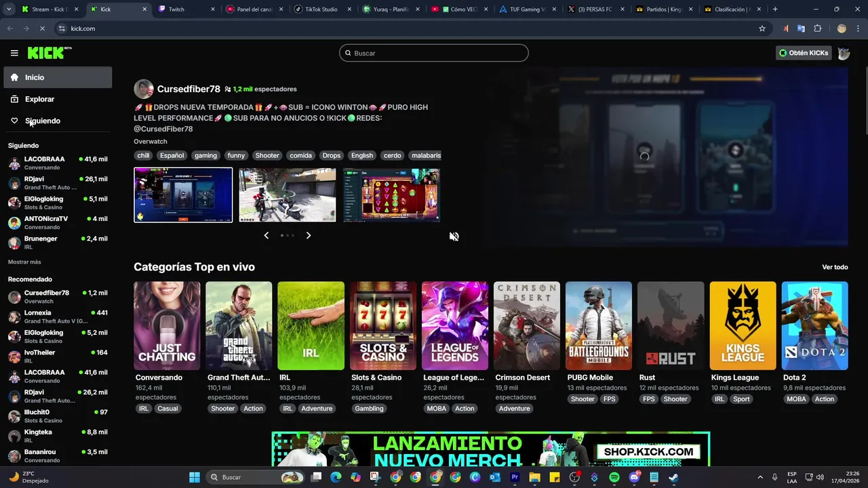Switch to the Twitch browser tab

tap(185, 9)
